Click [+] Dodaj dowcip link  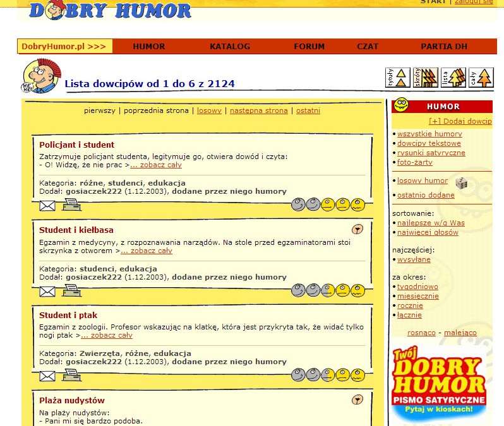pyautogui.click(x=460, y=121)
